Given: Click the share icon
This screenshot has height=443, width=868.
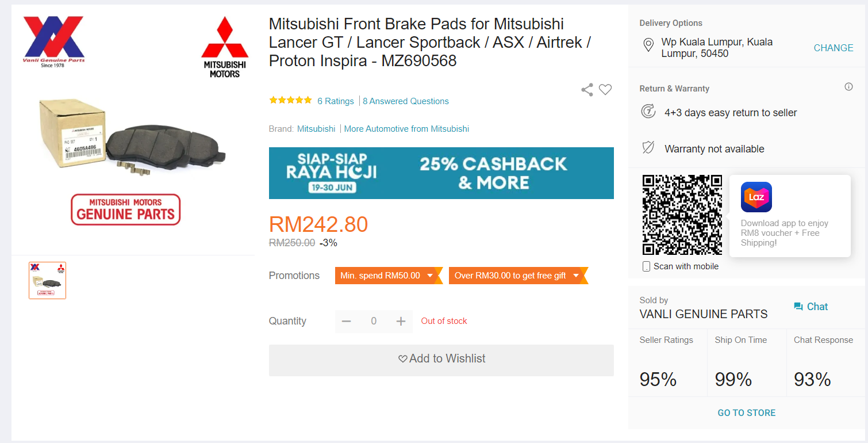Looking at the screenshot, I should tap(587, 90).
